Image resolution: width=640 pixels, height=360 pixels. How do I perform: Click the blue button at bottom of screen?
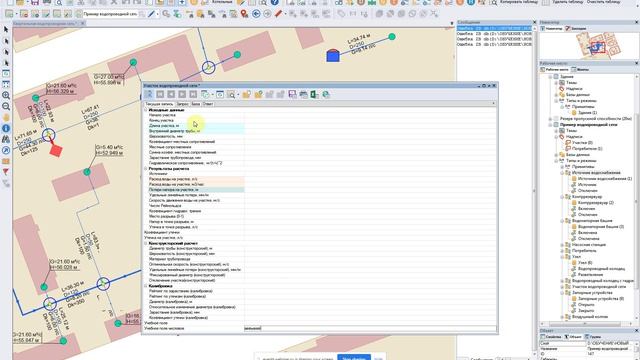354,358
